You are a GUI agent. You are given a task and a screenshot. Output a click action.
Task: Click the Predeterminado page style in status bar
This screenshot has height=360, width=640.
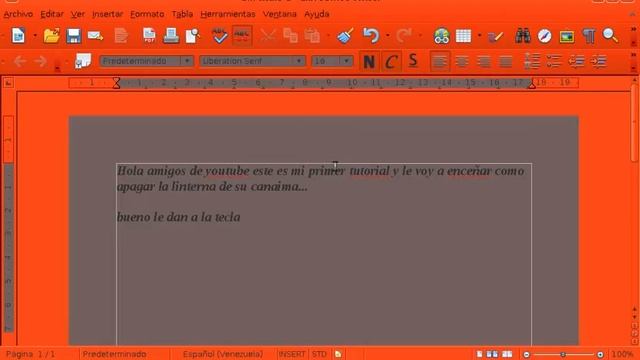click(114, 354)
